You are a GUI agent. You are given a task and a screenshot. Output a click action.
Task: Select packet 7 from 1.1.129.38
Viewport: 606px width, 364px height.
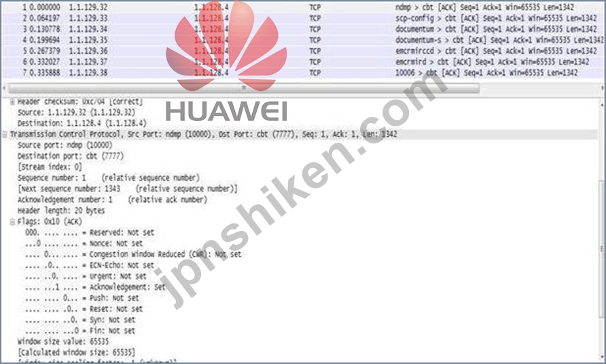(x=303, y=73)
